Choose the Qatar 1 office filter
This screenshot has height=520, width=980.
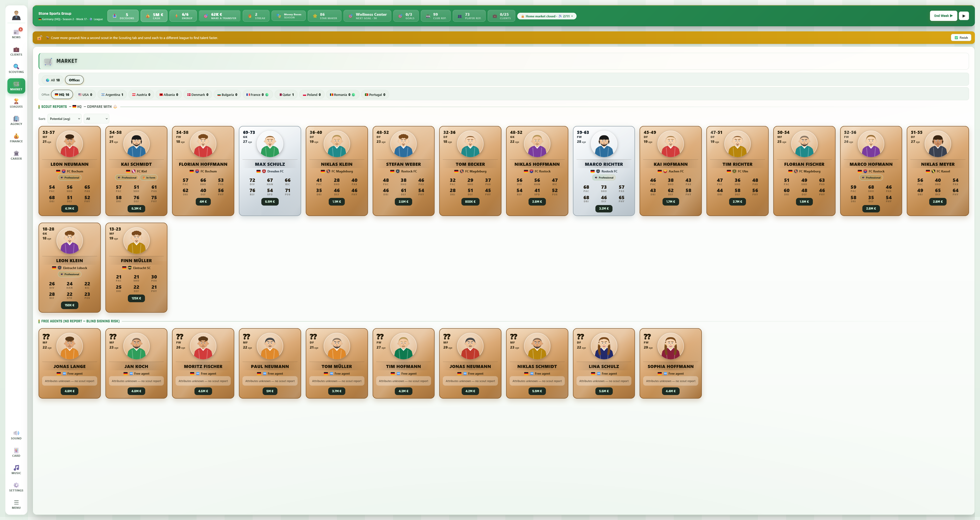tap(286, 95)
